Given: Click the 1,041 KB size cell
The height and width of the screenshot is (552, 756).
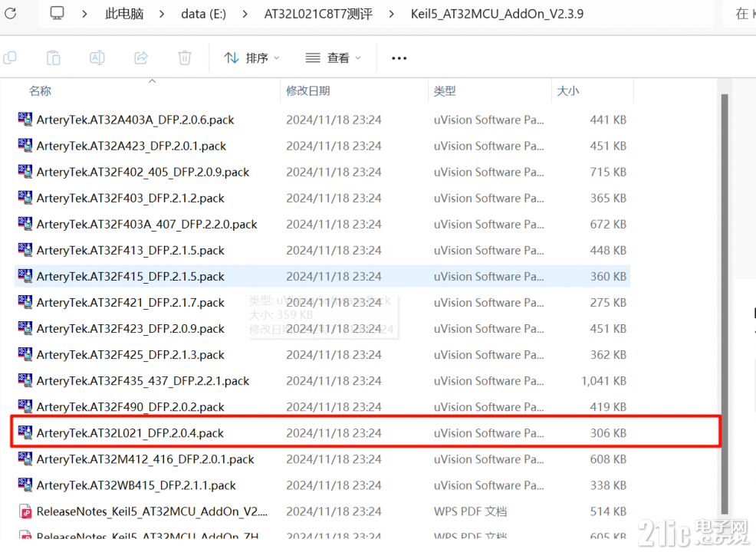Looking at the screenshot, I should coord(603,381).
